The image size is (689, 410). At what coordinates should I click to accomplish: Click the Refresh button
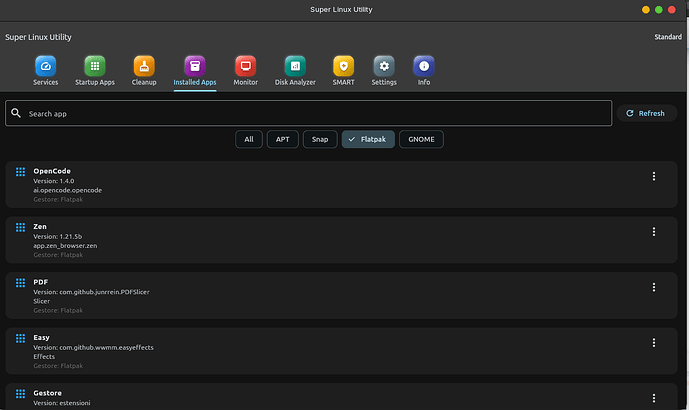pos(646,113)
